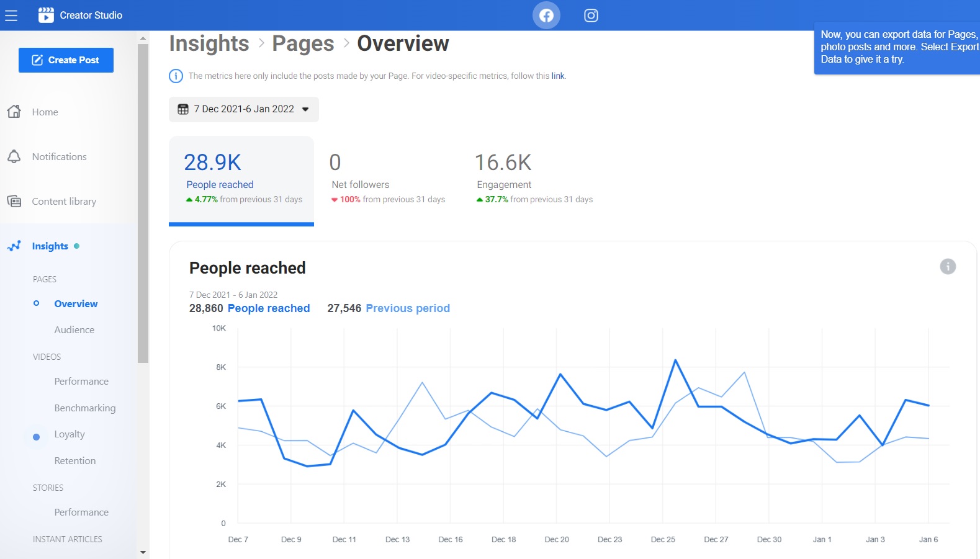The width and height of the screenshot is (980, 559).
Task: Click the sidebar scroll down arrow
Action: [x=143, y=552]
